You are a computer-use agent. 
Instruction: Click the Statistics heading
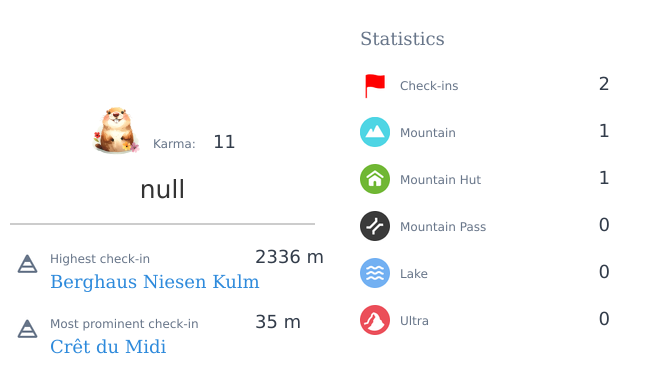[x=402, y=39]
